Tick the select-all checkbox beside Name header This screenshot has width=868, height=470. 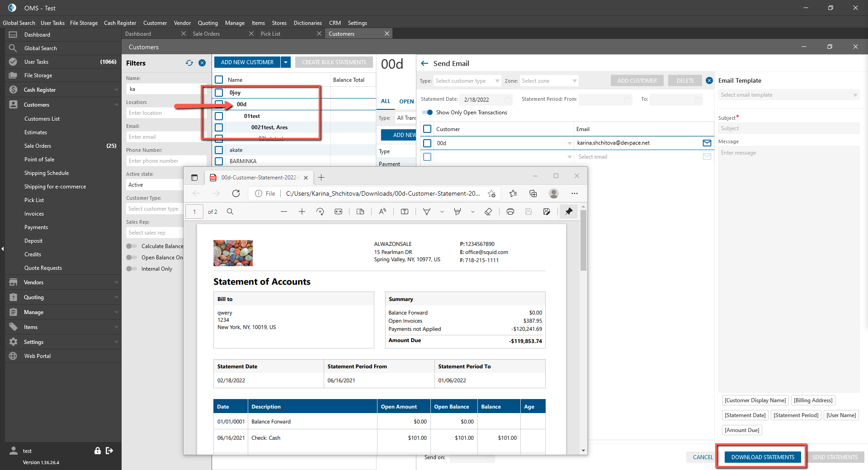click(219, 80)
